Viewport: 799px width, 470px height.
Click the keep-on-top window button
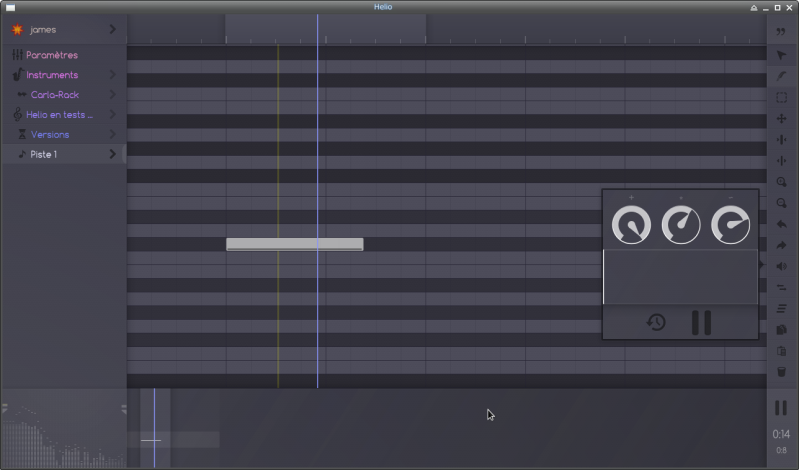[754, 7]
